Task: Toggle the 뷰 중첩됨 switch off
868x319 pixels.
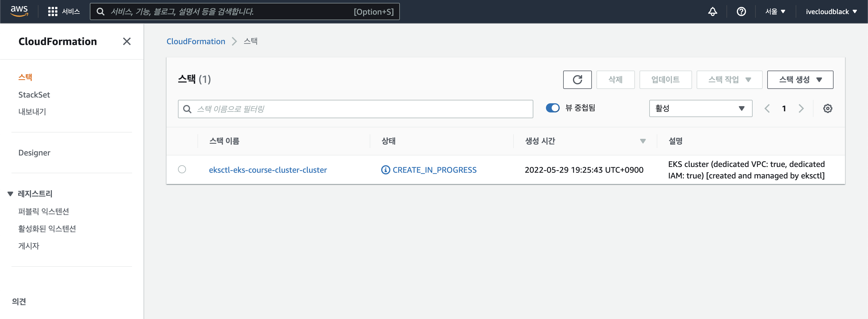Action: pos(553,108)
